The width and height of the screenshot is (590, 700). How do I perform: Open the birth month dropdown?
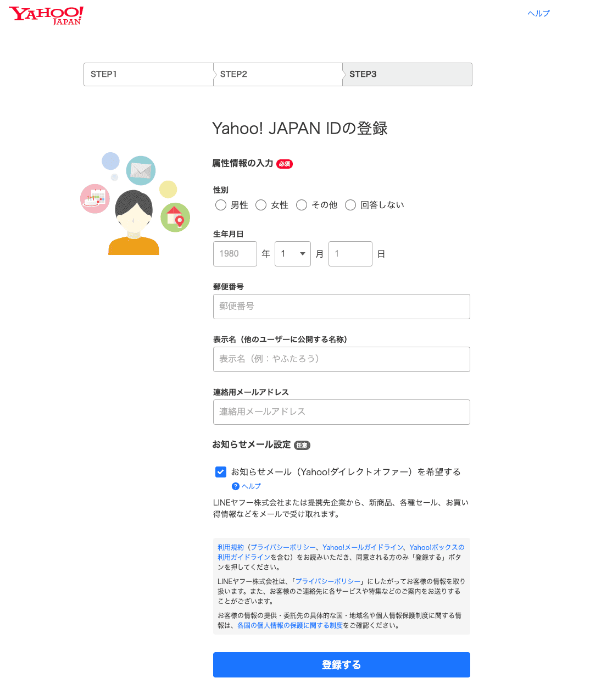pos(293,254)
